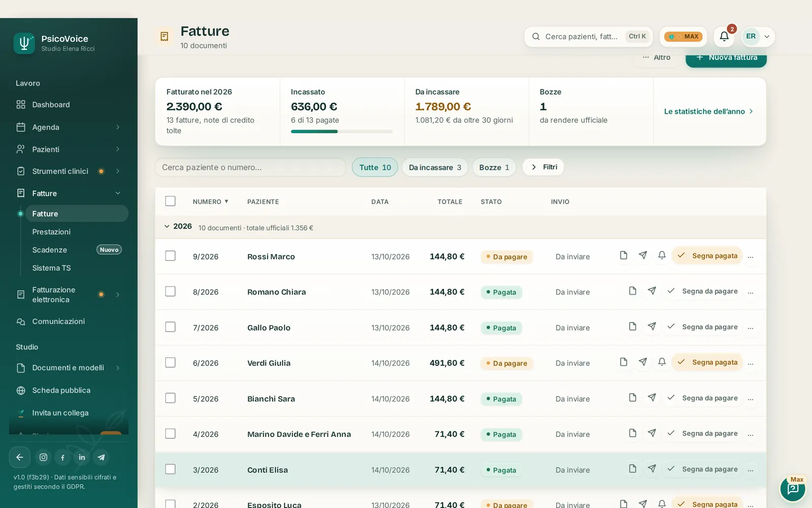Send reminder bell for Rossi Marco invoice
The height and width of the screenshot is (508, 812).
pyautogui.click(x=662, y=255)
